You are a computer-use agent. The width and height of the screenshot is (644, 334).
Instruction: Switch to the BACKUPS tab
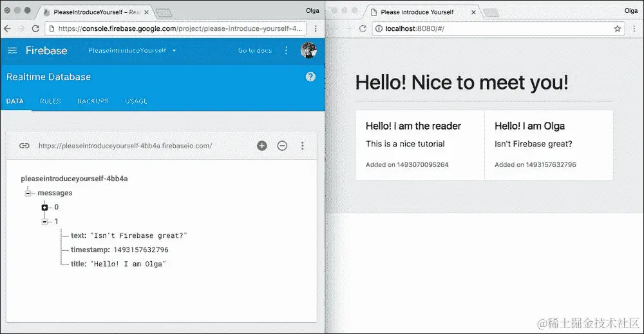(x=93, y=101)
